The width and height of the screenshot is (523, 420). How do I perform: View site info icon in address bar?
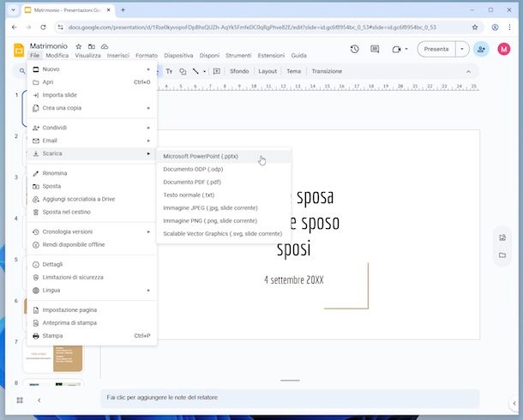click(60, 27)
